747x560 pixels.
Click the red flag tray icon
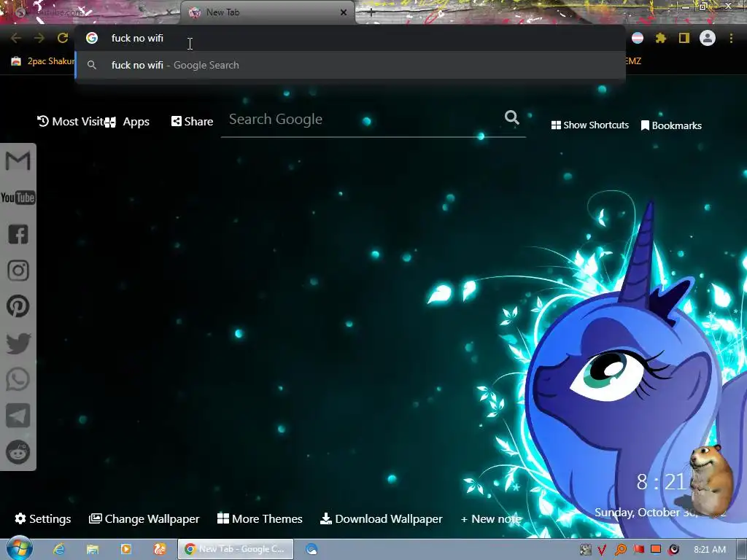(638, 550)
